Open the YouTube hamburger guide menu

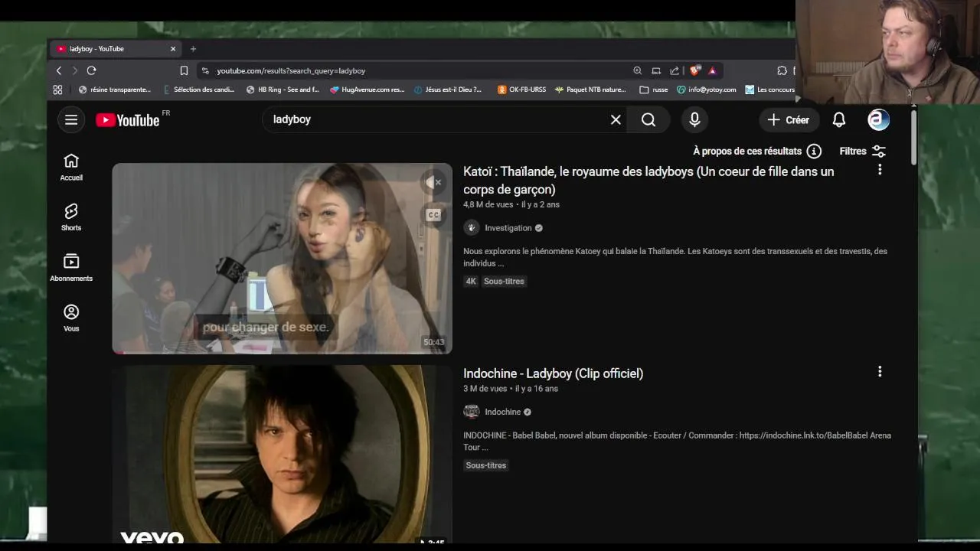(71, 119)
